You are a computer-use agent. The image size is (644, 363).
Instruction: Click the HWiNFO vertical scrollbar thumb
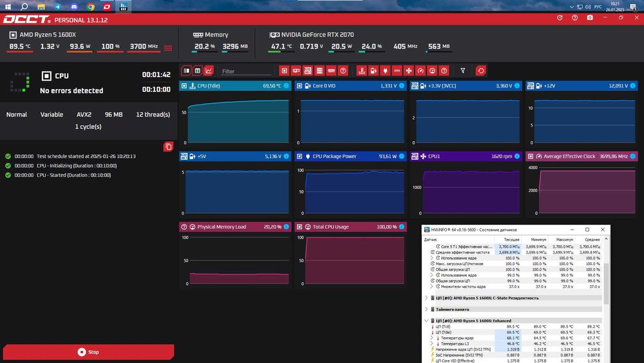tap(606, 284)
